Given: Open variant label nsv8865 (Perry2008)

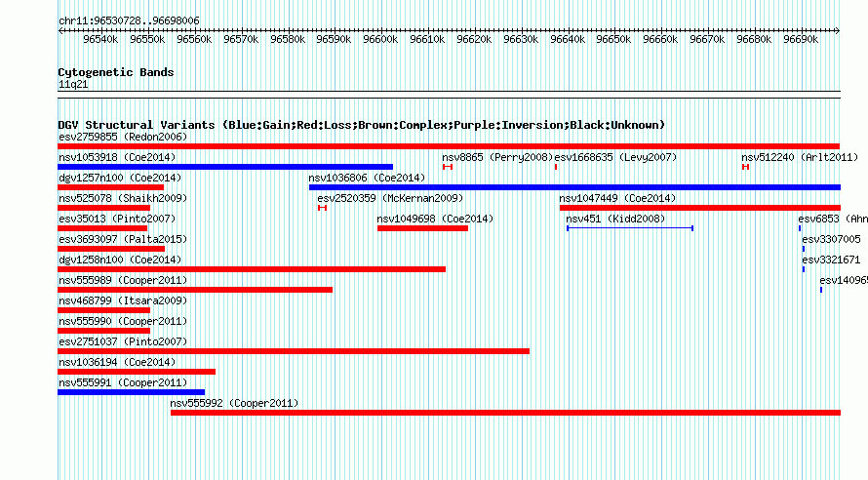Looking at the screenshot, I should 497,157.
